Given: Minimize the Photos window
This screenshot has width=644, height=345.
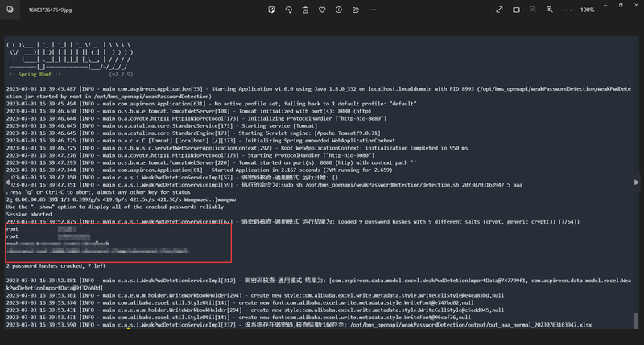Looking at the screenshot, I should 605,5.
